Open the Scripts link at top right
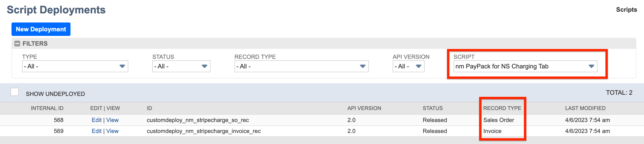The height and width of the screenshot is (144, 644). 626,10
